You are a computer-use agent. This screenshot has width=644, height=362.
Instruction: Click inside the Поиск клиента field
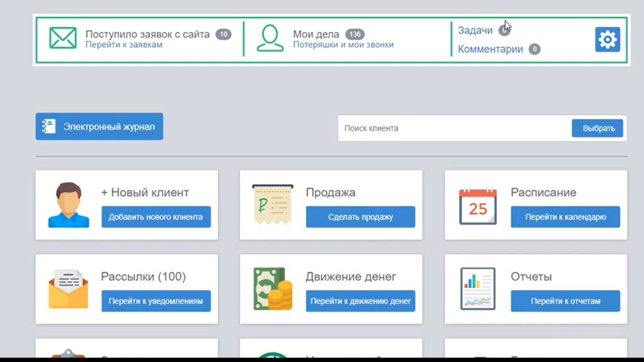tap(433, 128)
